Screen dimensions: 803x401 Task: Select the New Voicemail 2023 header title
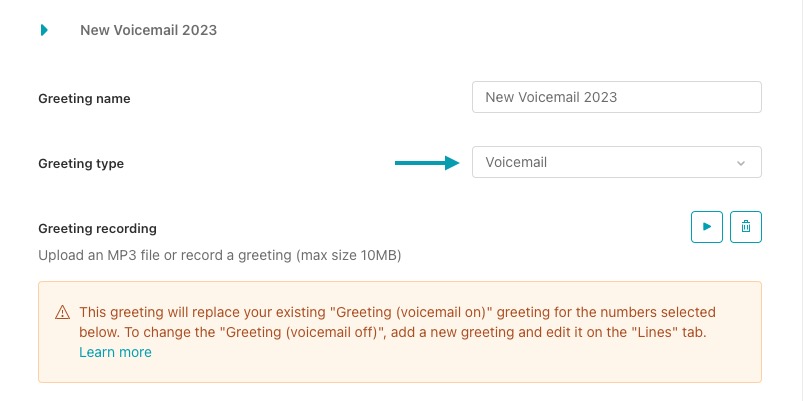point(148,30)
